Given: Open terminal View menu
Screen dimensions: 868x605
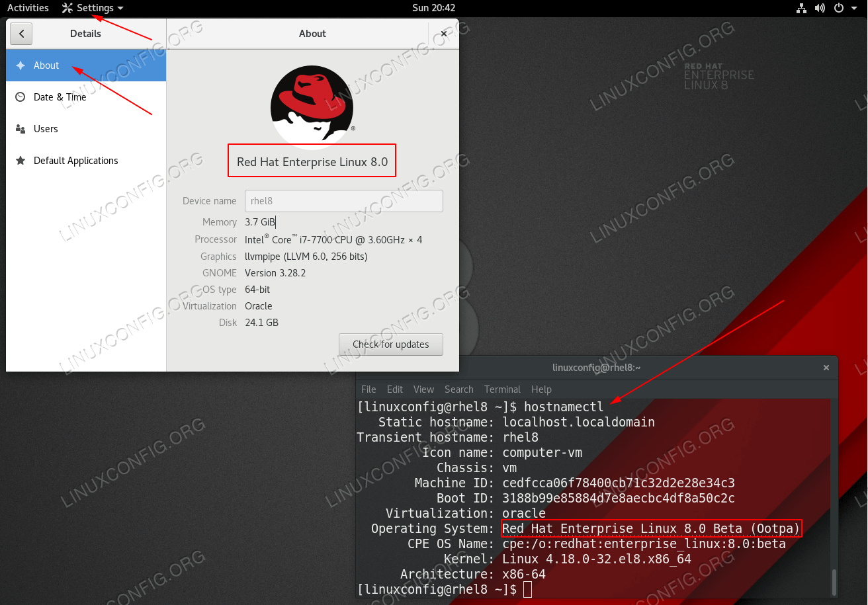Looking at the screenshot, I should tap(423, 389).
